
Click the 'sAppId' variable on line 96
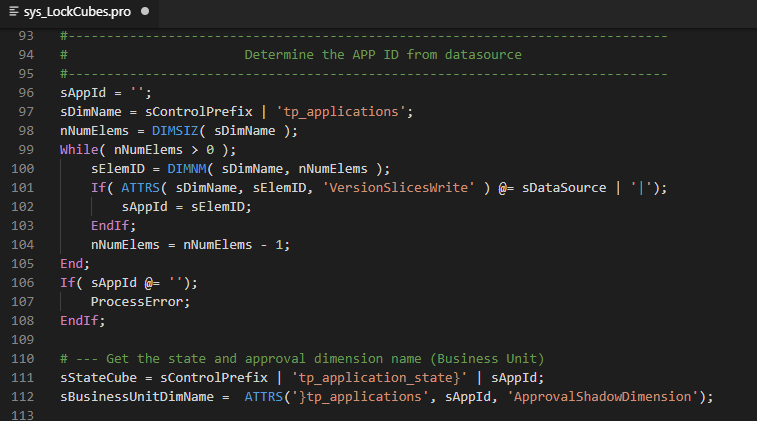click(x=83, y=93)
